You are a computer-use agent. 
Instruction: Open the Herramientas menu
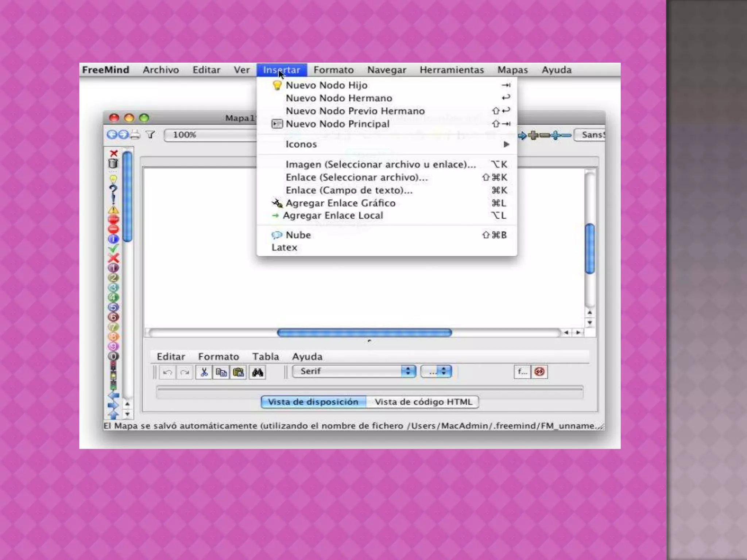tap(452, 70)
